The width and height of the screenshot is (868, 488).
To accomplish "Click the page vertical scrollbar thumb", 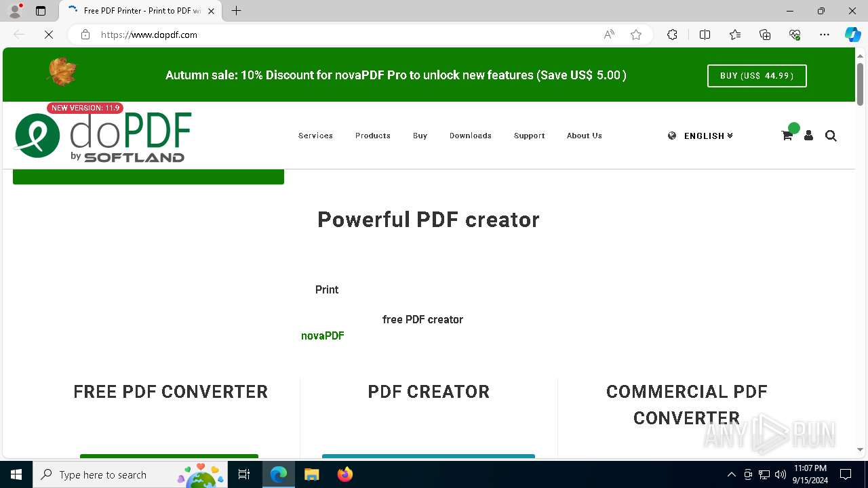I will (861, 84).
